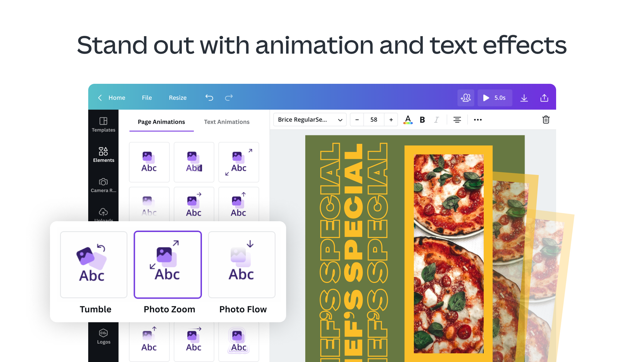
Task: Select the Photo Zoom animation
Action: tap(168, 265)
